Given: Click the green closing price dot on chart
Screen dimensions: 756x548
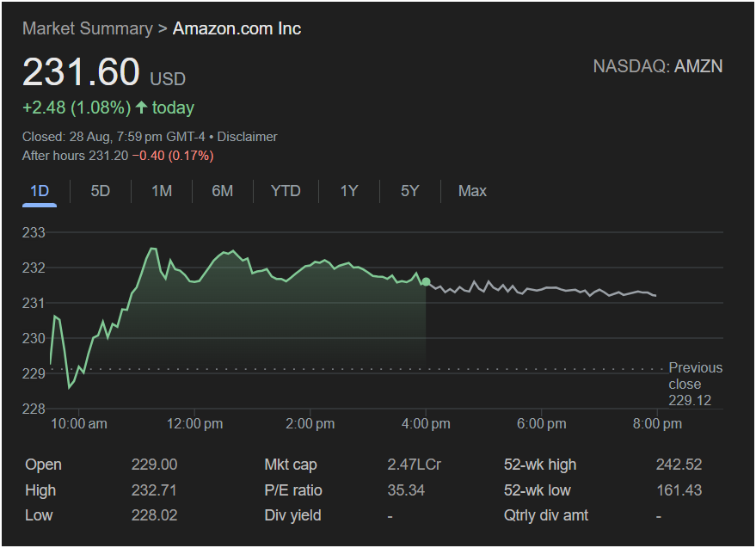Looking at the screenshot, I should coord(426,282).
